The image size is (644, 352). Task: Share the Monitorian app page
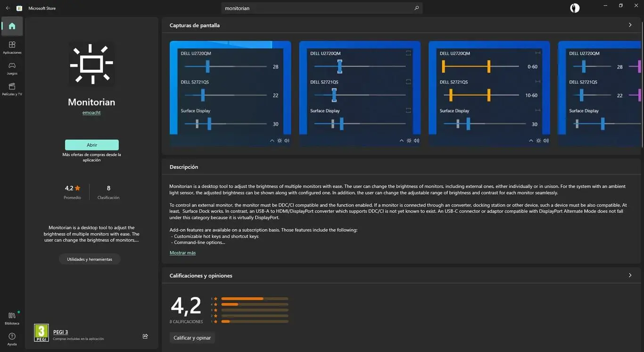point(145,336)
